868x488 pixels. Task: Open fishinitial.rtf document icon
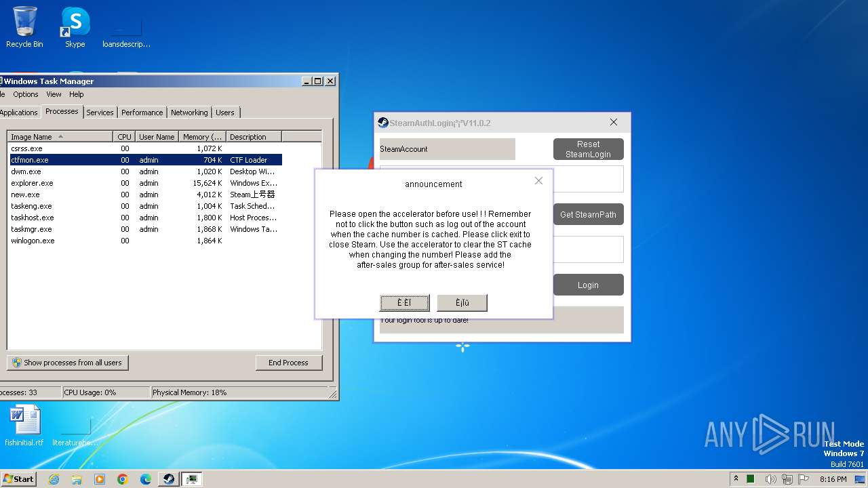24,426
